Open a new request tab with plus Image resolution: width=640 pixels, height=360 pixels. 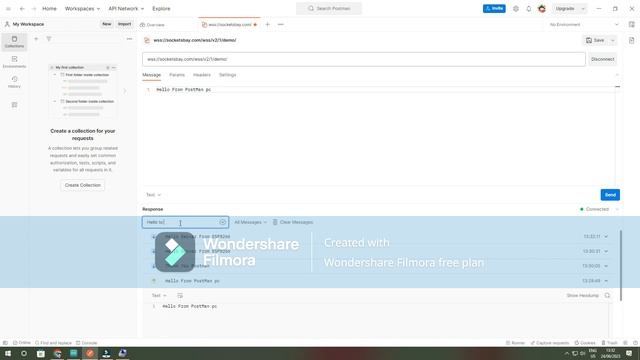[x=267, y=24]
